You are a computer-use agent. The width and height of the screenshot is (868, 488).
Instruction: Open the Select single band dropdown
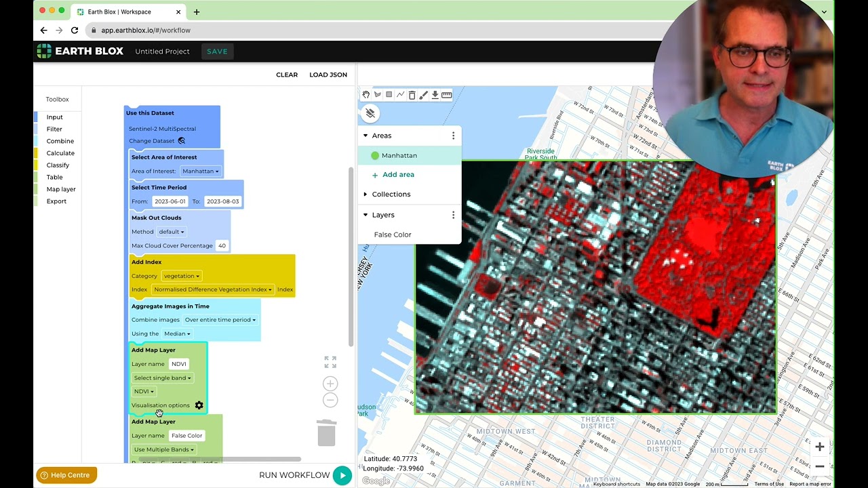(163, 378)
